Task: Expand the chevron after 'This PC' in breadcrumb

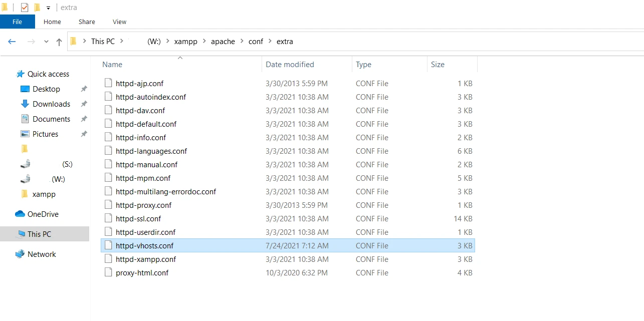Action: pos(121,42)
